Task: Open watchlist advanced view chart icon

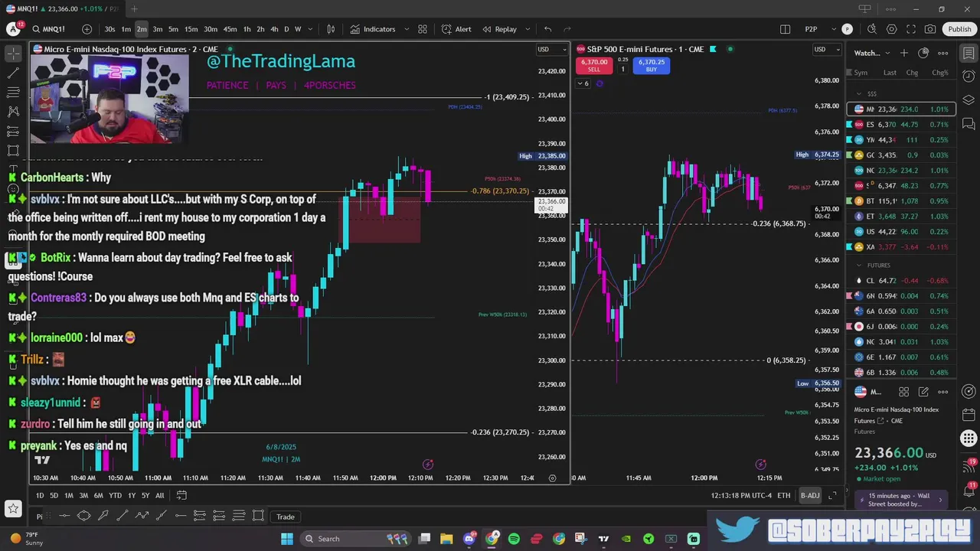Action: point(923,53)
